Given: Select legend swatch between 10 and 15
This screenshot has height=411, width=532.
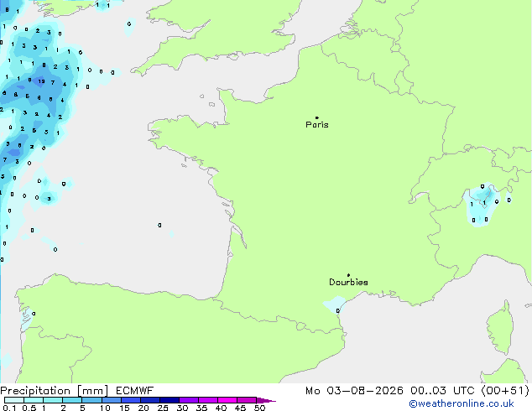Looking at the screenshot, I should [111, 400].
